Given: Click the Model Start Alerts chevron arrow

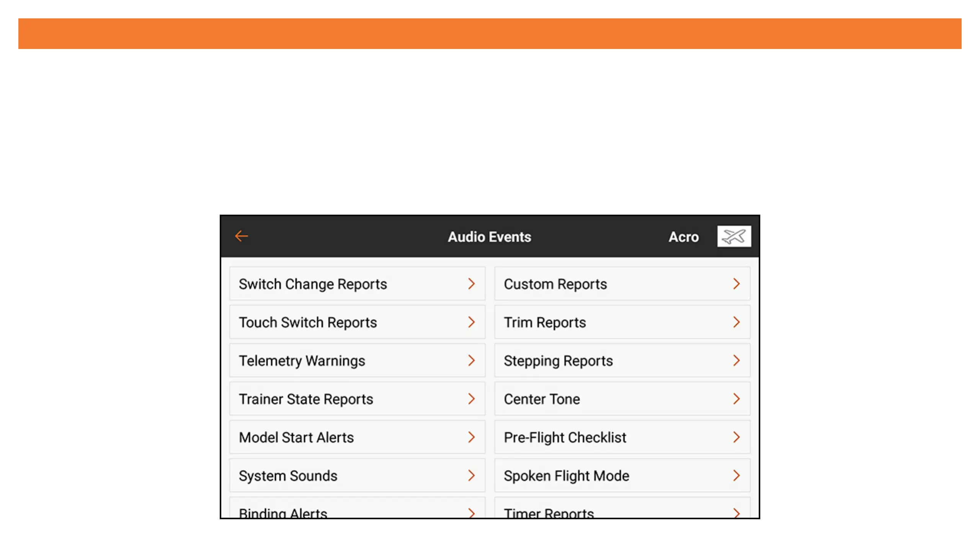Looking at the screenshot, I should 471,437.
